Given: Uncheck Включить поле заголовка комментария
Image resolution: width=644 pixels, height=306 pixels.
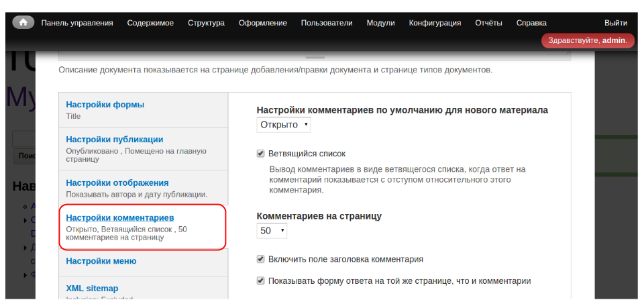Looking at the screenshot, I should [261, 259].
